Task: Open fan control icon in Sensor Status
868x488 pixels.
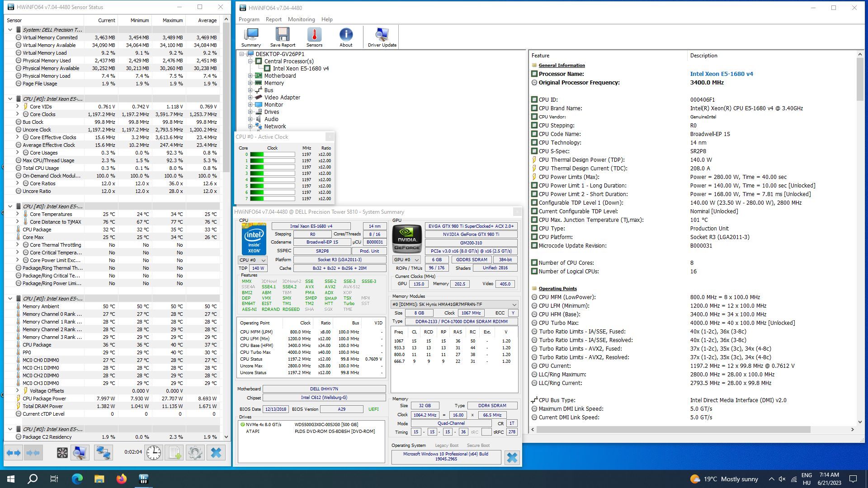Action: coord(62,453)
